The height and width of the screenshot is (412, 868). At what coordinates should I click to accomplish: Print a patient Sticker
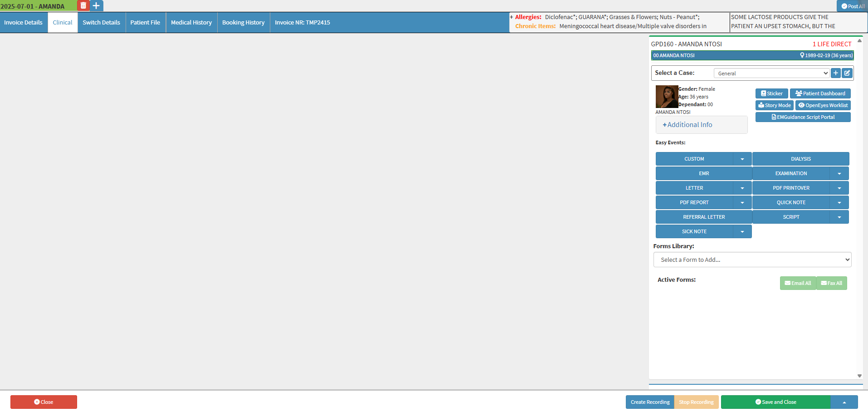[x=771, y=93]
